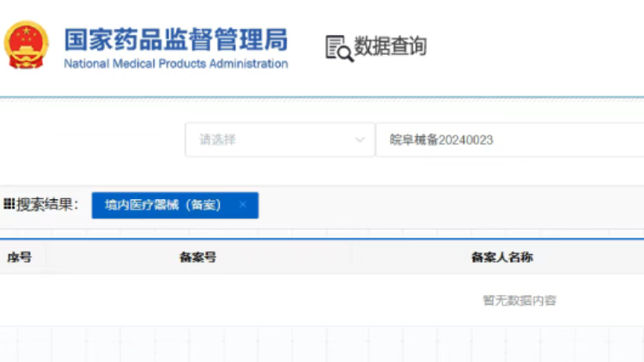The image size is (644, 362).
Task: Open the 数据查询 section title
Action: tap(391, 46)
